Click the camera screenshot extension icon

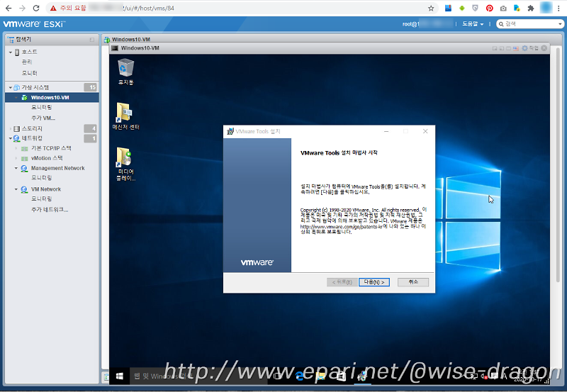(503, 8)
